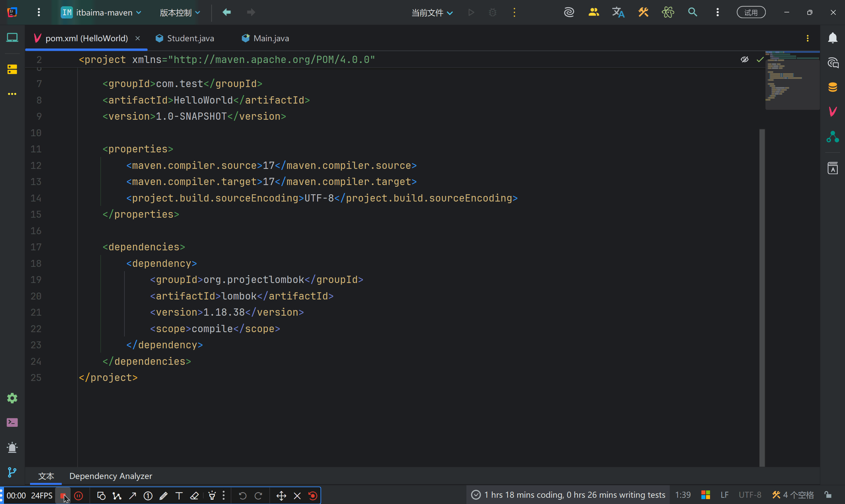Toggle the read-only lock icon
The image size is (845, 504).
828,495
